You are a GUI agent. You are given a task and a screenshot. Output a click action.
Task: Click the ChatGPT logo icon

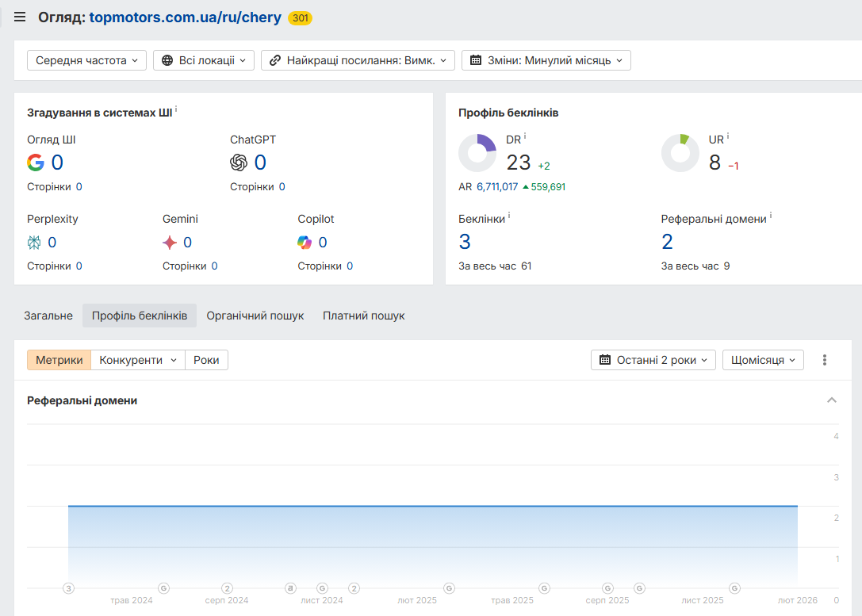coord(239,162)
